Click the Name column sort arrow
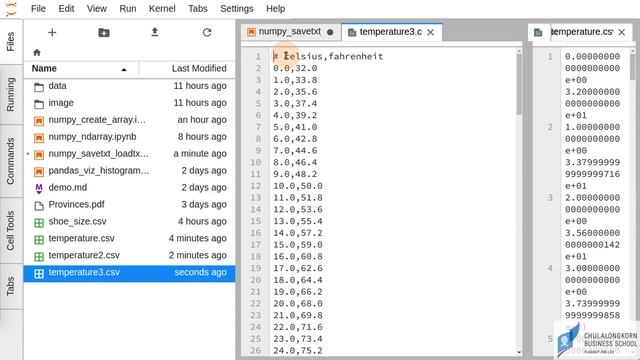This screenshot has height=360, width=640. pyautogui.click(x=124, y=70)
